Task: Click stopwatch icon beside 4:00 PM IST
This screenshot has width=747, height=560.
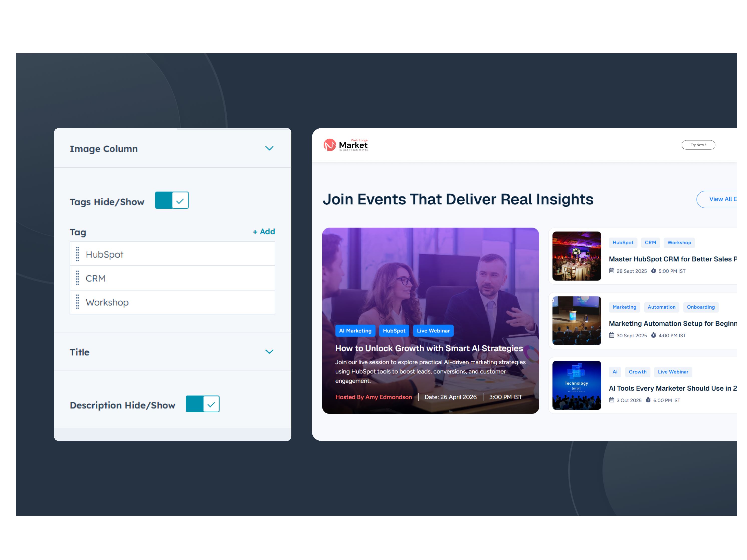Action: pos(653,335)
